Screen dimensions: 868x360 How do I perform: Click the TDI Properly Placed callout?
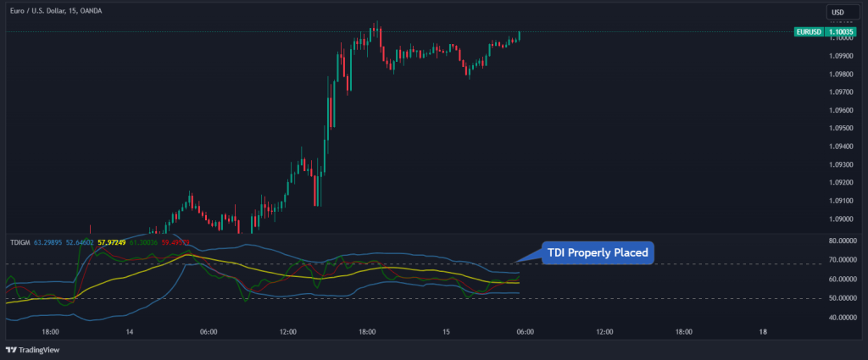point(598,253)
